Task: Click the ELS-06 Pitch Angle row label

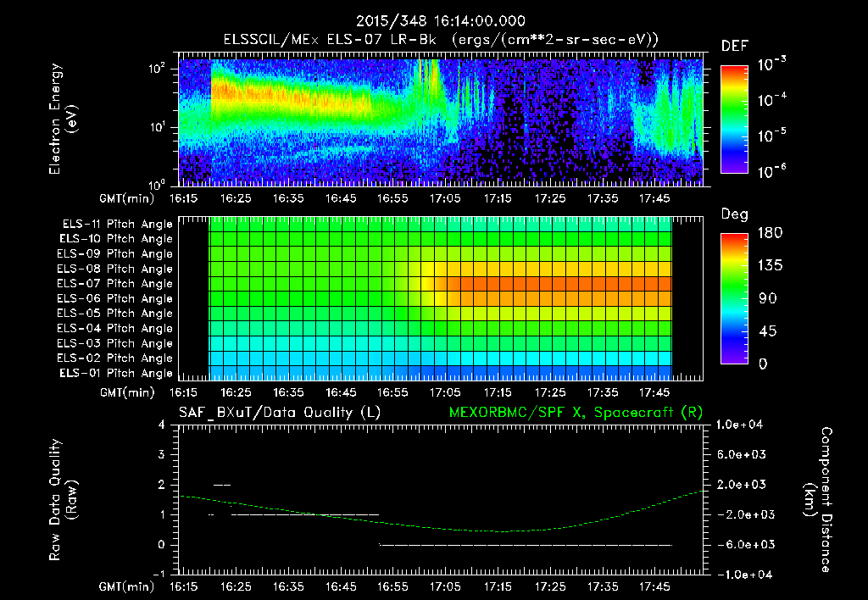Action: coord(115,299)
